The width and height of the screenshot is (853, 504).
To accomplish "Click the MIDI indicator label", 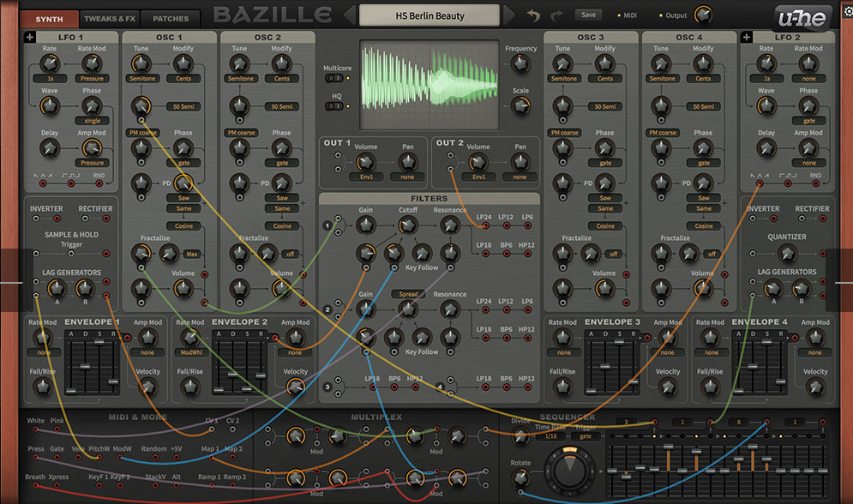I will click(x=630, y=15).
